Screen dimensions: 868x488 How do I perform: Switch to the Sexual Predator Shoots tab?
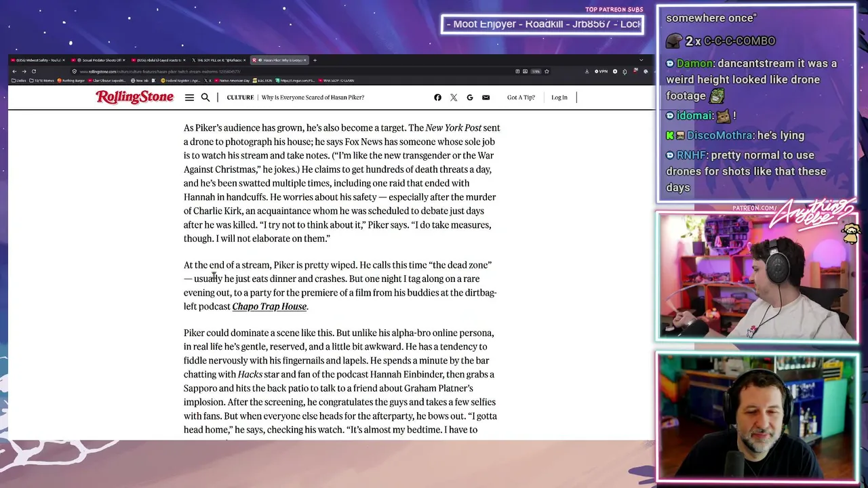99,60
